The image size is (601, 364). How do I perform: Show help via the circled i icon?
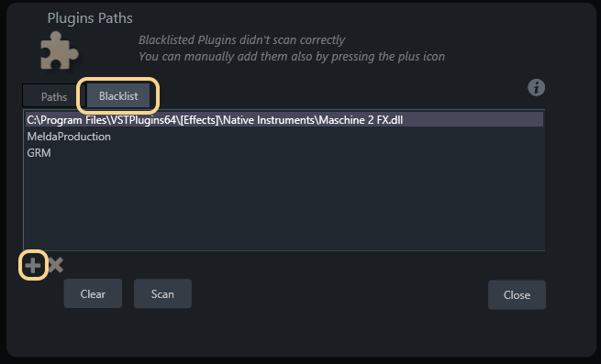[x=536, y=88]
